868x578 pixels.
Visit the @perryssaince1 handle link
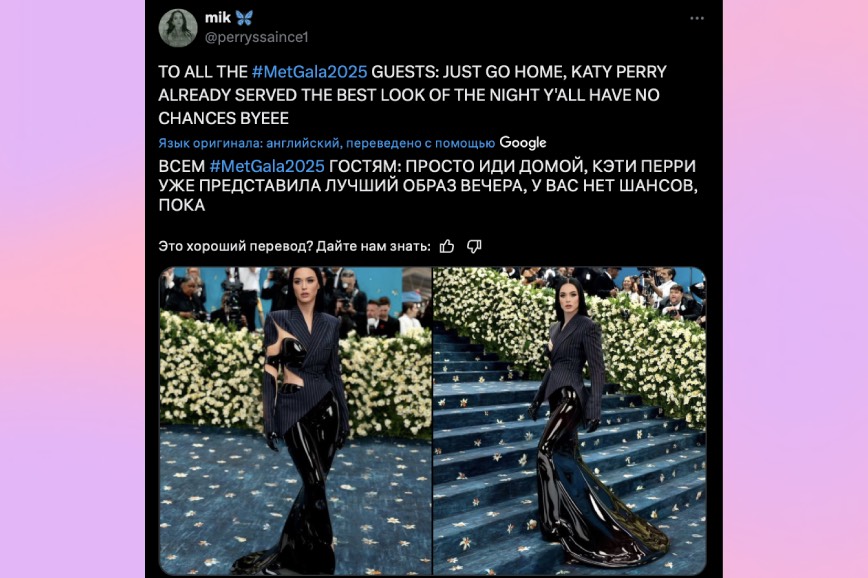coord(257,37)
